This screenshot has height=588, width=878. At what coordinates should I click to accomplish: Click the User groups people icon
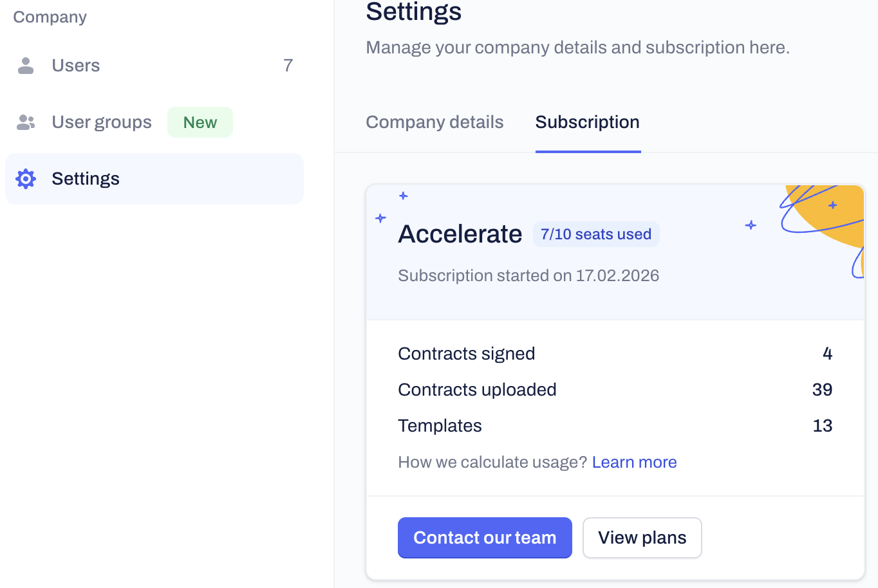pyautogui.click(x=26, y=122)
